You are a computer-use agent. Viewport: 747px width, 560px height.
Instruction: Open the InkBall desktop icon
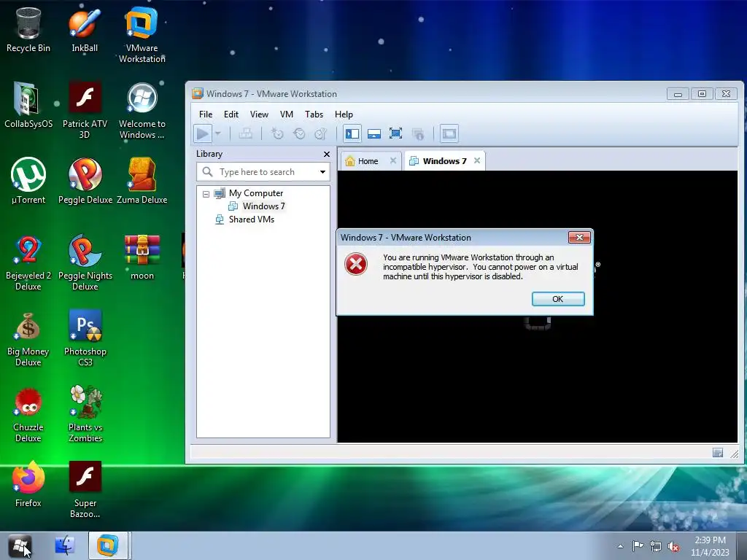85,29
